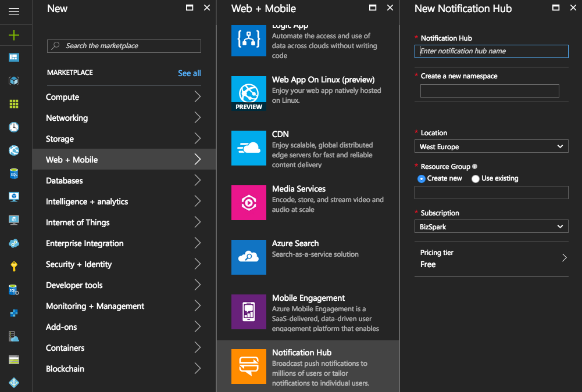Open the Notification Hub title link

click(x=302, y=353)
